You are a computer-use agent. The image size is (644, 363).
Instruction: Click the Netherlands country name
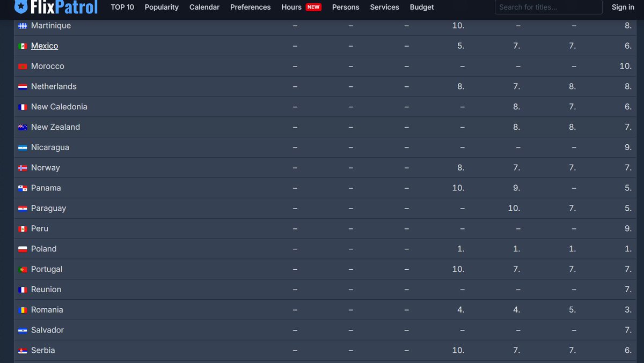point(54,87)
